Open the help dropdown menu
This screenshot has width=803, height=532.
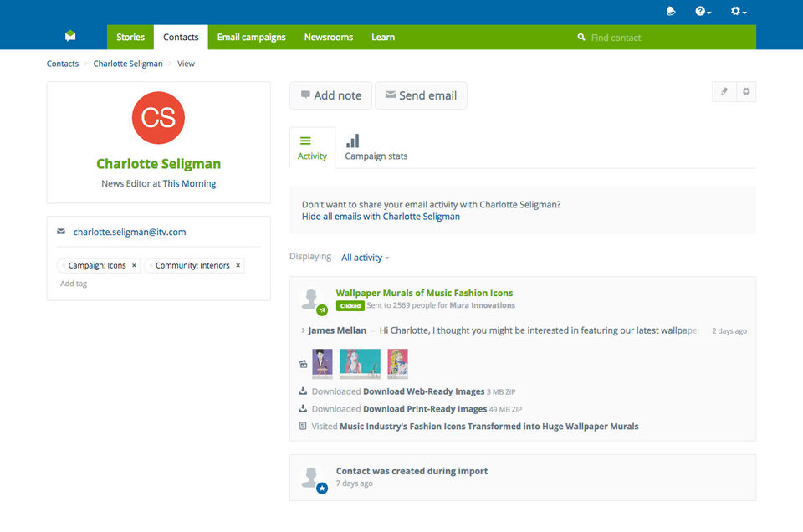pyautogui.click(x=703, y=12)
